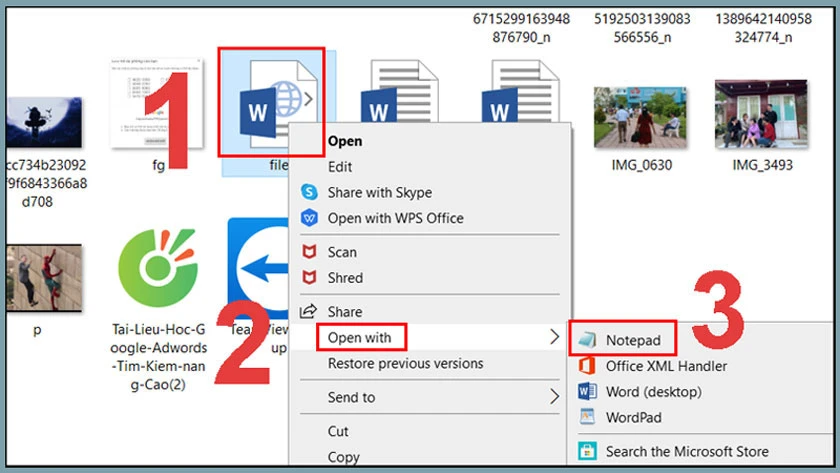840x473 pixels.
Task: Open the file with WordPad
Action: tap(633, 417)
